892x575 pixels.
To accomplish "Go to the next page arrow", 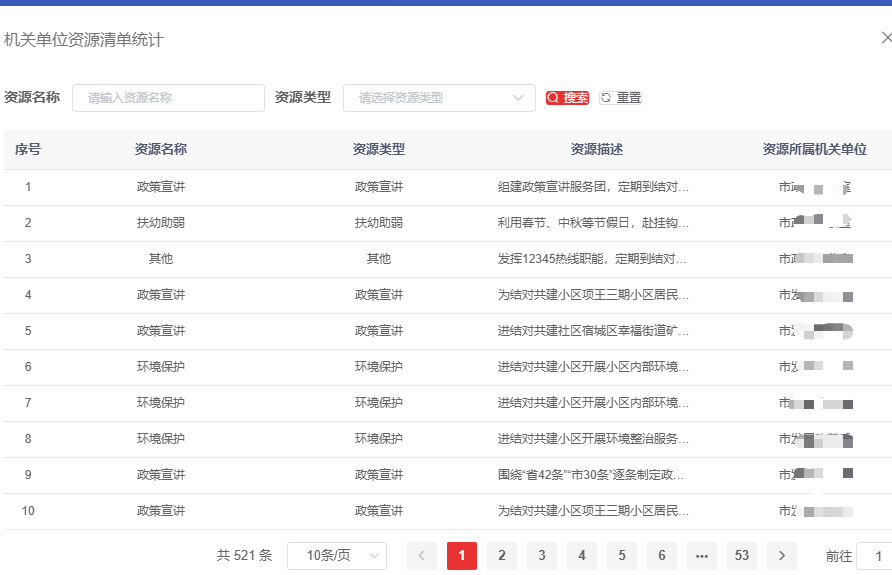I will pyautogui.click(x=782, y=556).
